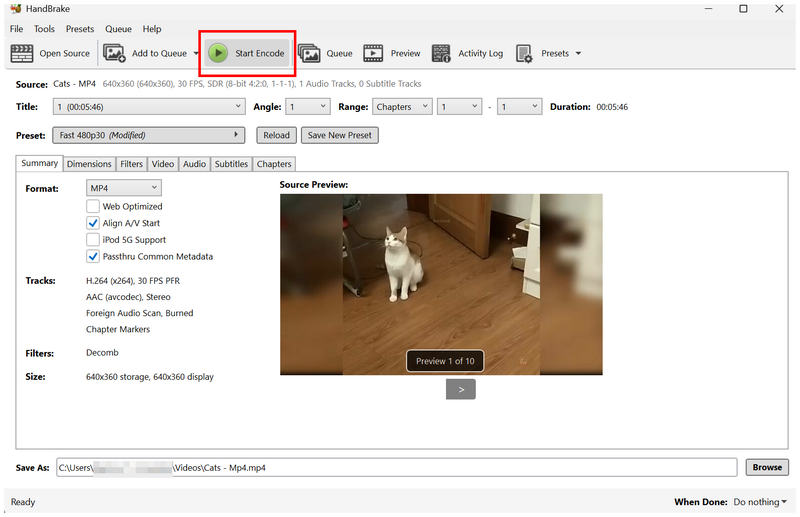
Task: Switch to the Subtitles tab
Action: 231,164
